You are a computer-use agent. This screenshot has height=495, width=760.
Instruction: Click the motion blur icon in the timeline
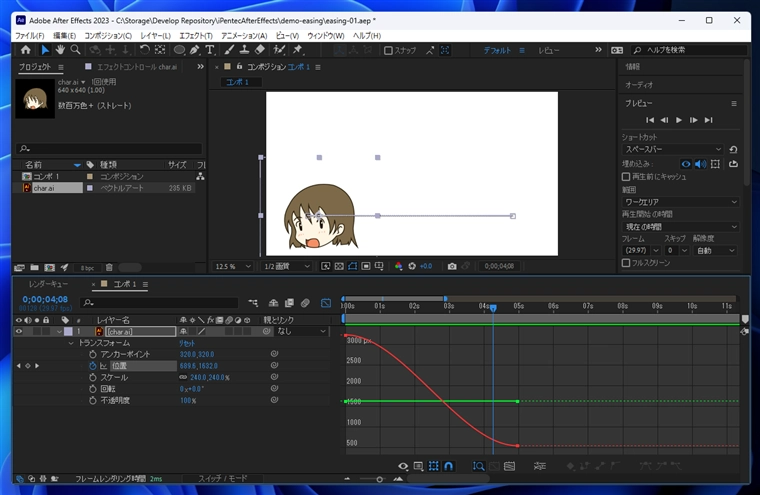[305, 303]
